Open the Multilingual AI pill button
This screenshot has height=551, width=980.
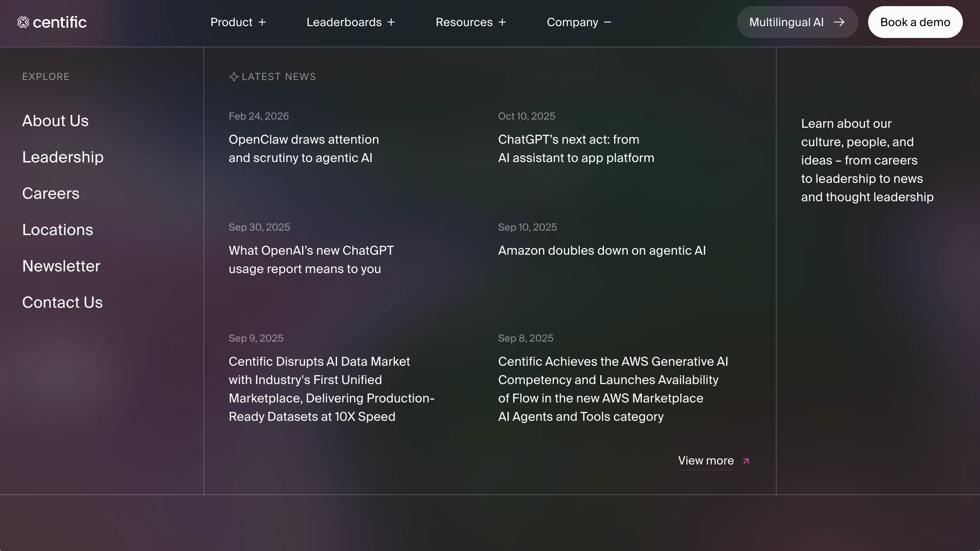[786, 22]
